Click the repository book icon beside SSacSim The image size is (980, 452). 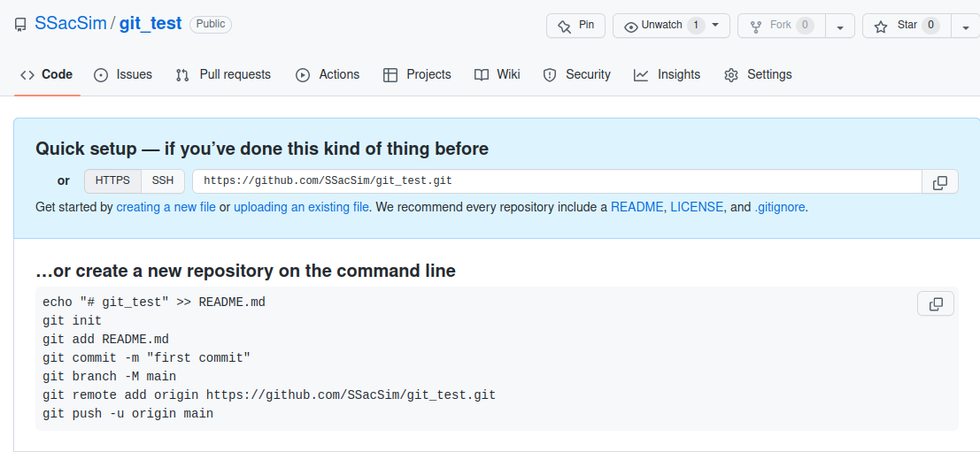[x=20, y=25]
